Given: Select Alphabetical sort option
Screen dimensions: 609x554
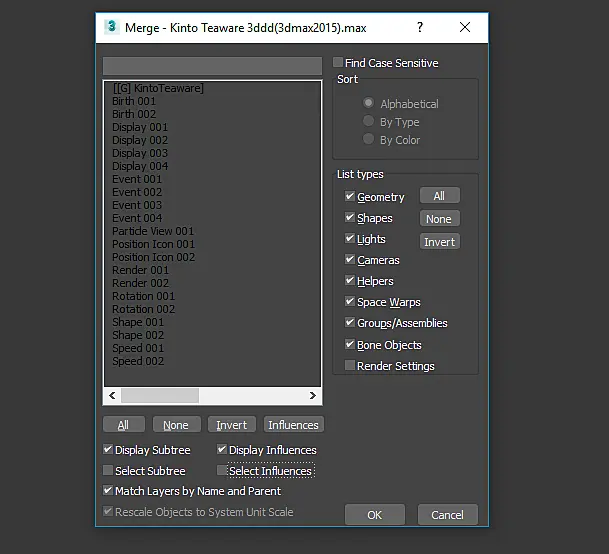Looking at the screenshot, I should tap(368, 103).
